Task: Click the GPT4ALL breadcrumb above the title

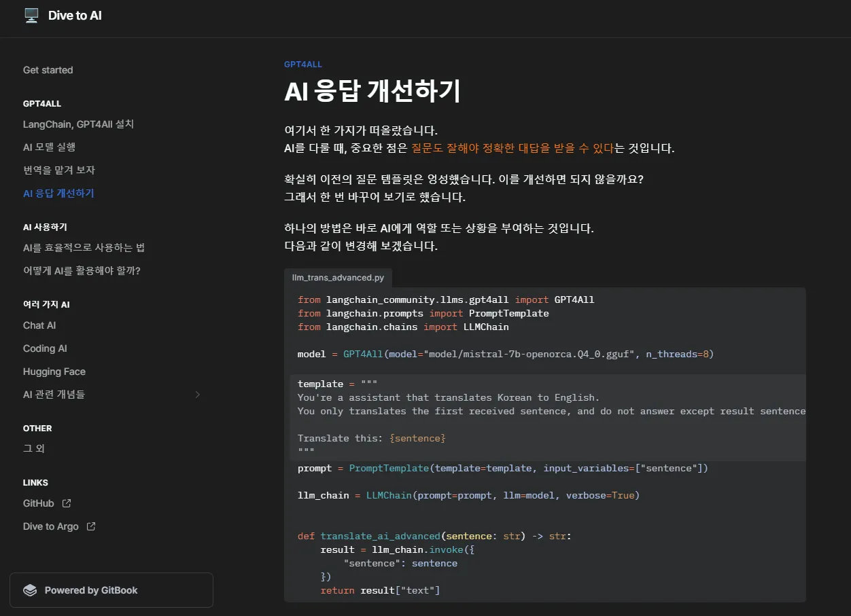Action: (x=303, y=65)
